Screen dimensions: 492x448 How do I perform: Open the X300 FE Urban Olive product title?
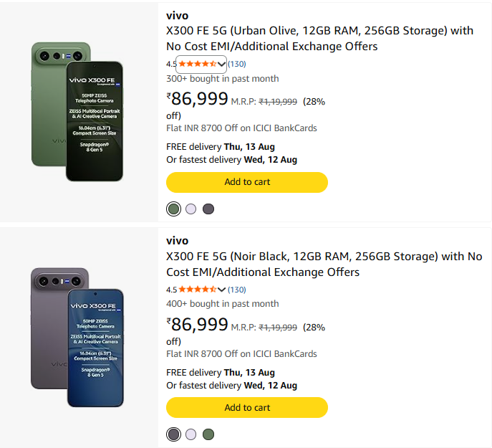[319, 38]
